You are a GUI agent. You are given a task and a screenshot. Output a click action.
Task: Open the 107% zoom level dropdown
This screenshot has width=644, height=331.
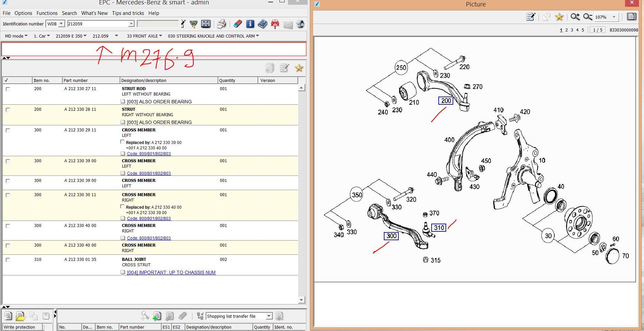tap(614, 17)
